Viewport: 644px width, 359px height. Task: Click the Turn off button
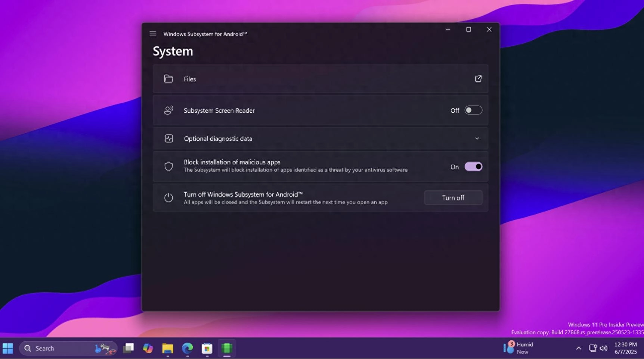click(453, 198)
